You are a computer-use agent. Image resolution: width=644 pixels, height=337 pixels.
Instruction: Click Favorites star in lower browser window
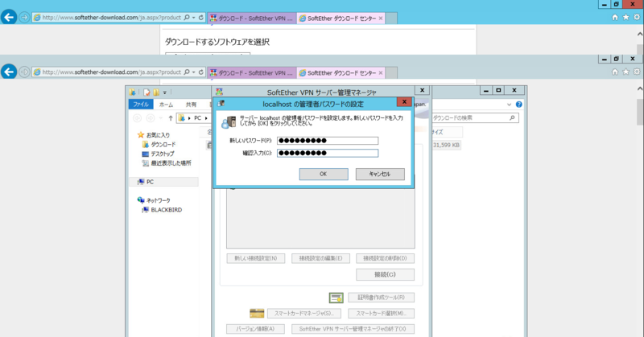click(x=625, y=72)
